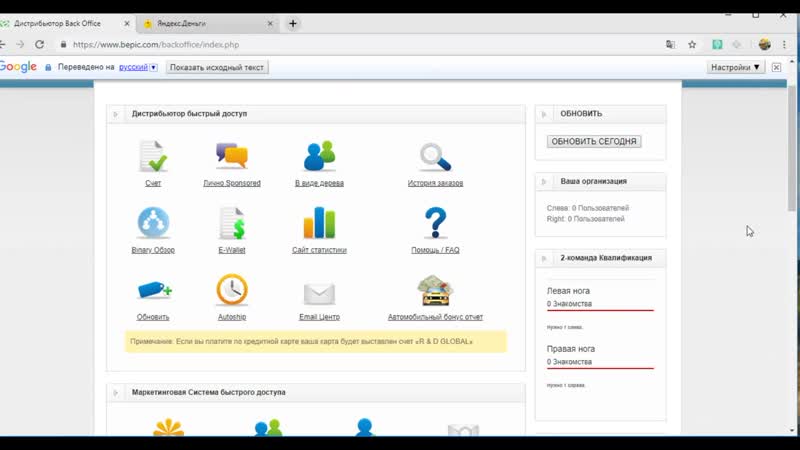Close the translation bar with X
The image size is (800, 450).
point(776,67)
